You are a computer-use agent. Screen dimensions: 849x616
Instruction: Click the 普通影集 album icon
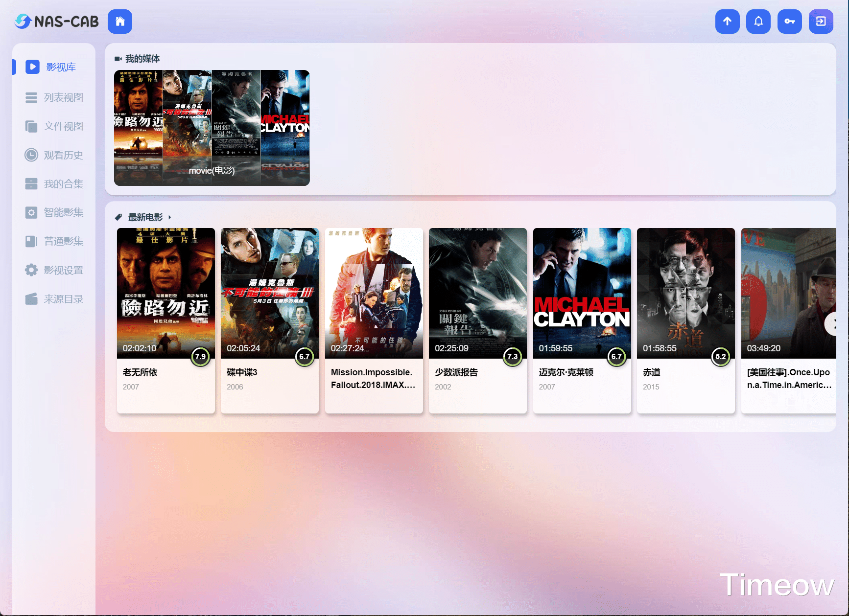(x=31, y=241)
